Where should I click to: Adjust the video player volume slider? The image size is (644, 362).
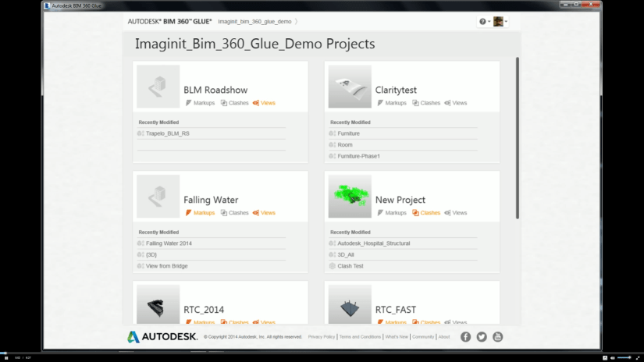point(623,357)
